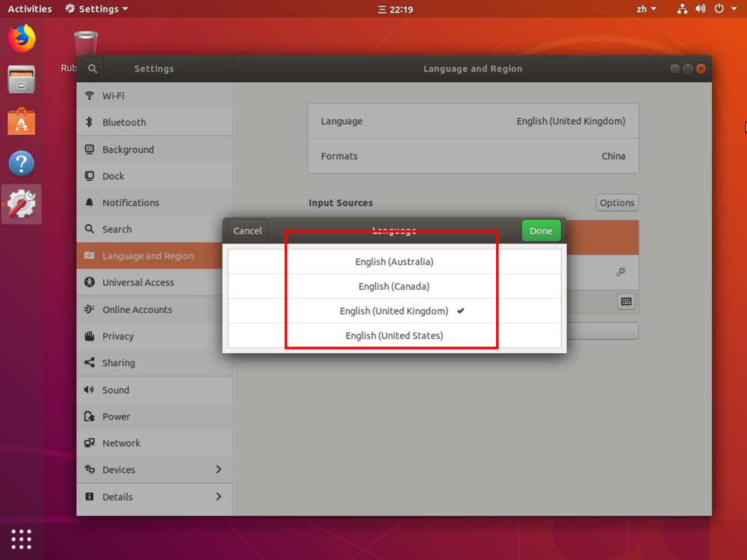Click the search icon in Settings header
Screen dimensions: 747x560
point(92,68)
